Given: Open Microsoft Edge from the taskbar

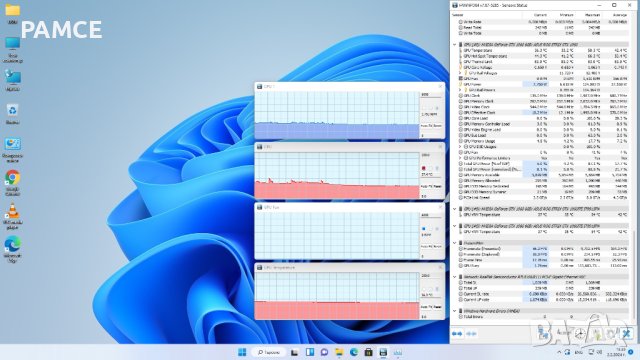Looking at the screenshot, I should (x=354, y=352).
